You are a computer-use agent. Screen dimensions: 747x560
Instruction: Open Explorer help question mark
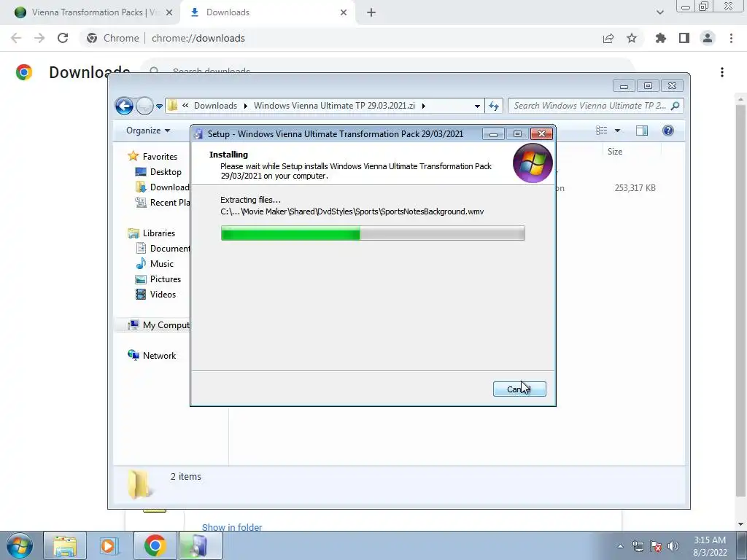click(668, 131)
